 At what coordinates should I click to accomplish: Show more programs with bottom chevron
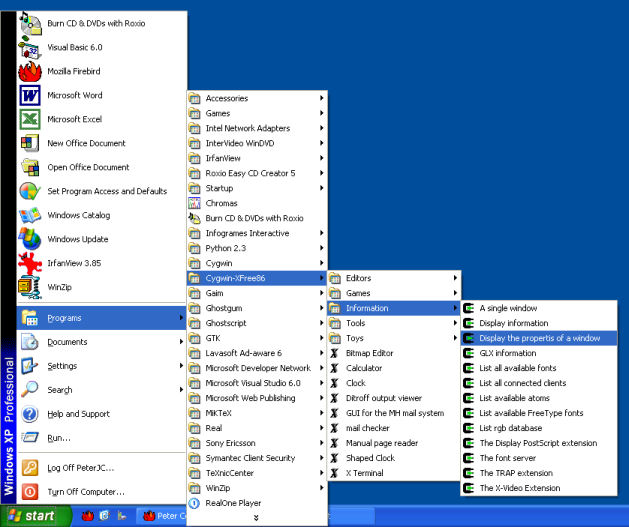coord(257,517)
